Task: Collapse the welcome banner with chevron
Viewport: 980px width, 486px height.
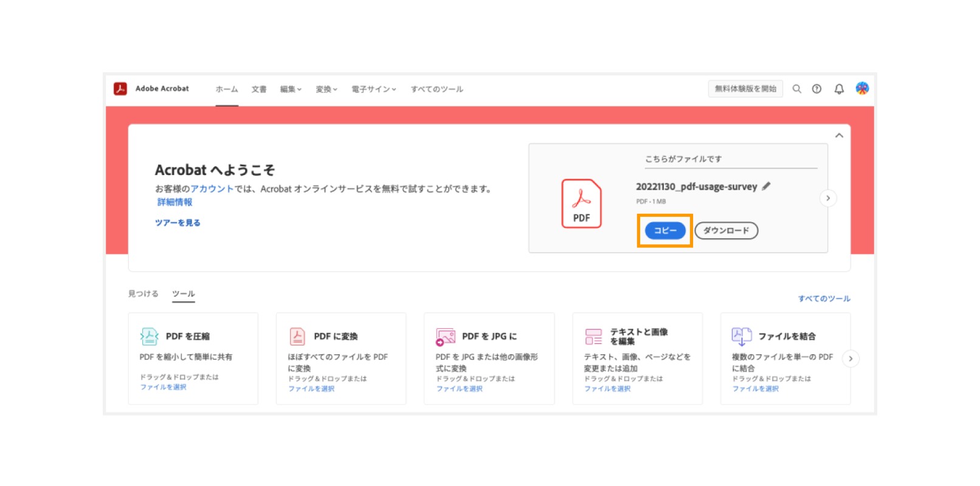Action: [x=839, y=135]
